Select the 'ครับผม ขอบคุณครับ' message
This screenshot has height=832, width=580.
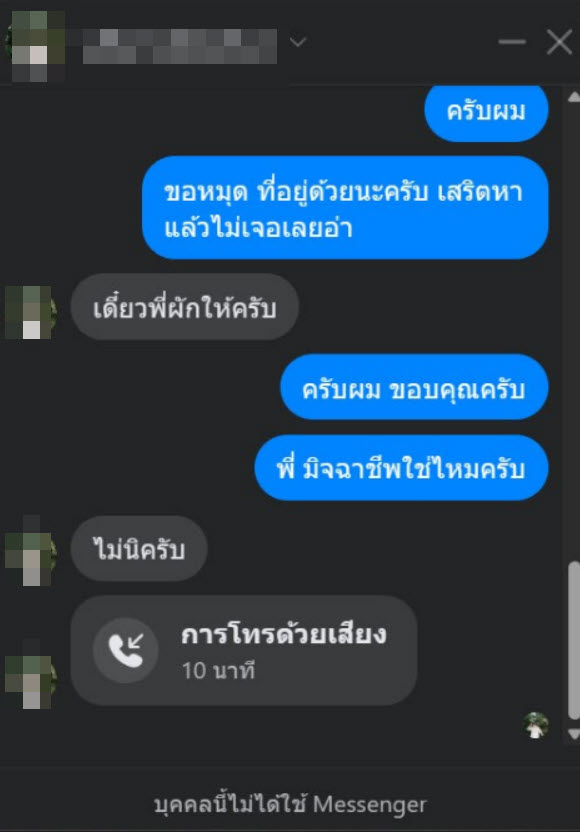click(414, 387)
